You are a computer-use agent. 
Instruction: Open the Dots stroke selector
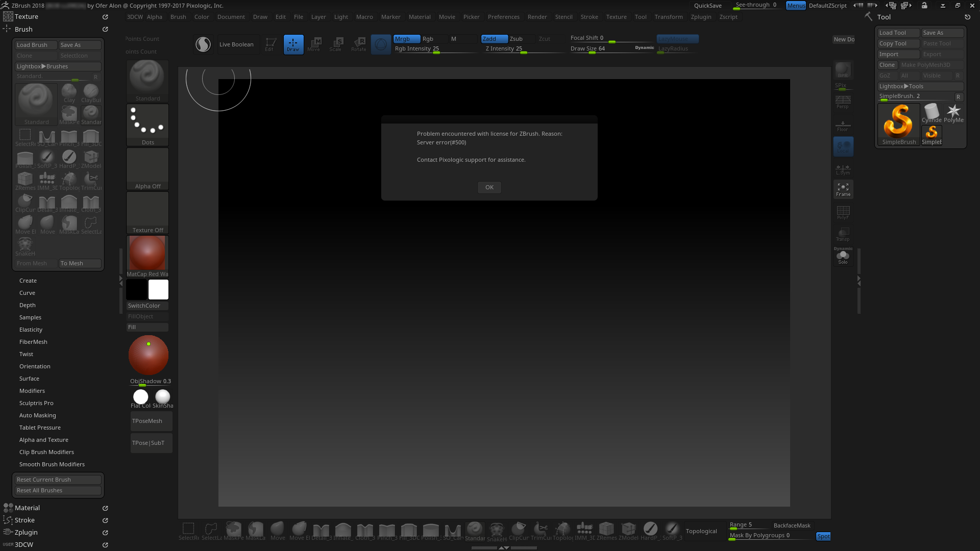click(148, 125)
